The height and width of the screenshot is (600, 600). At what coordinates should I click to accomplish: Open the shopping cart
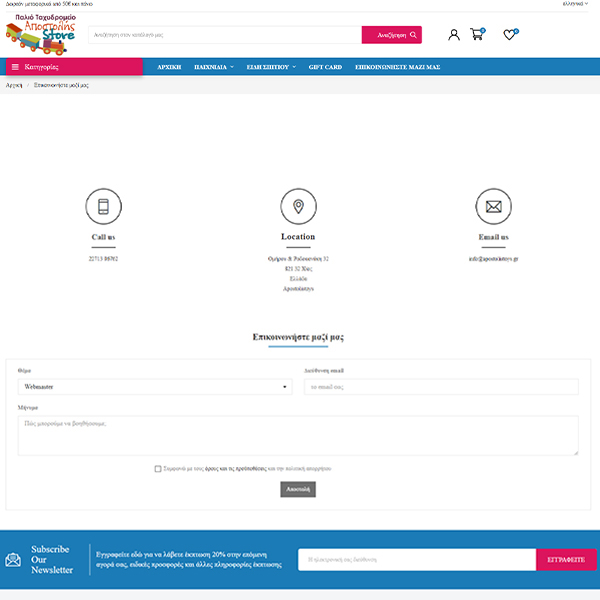click(x=477, y=35)
